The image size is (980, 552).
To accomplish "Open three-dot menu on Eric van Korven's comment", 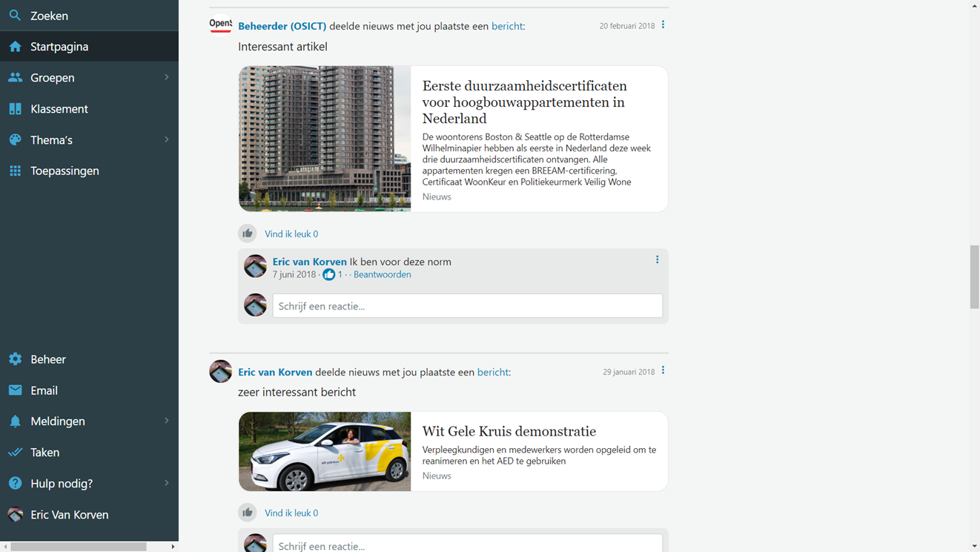I will (x=657, y=260).
